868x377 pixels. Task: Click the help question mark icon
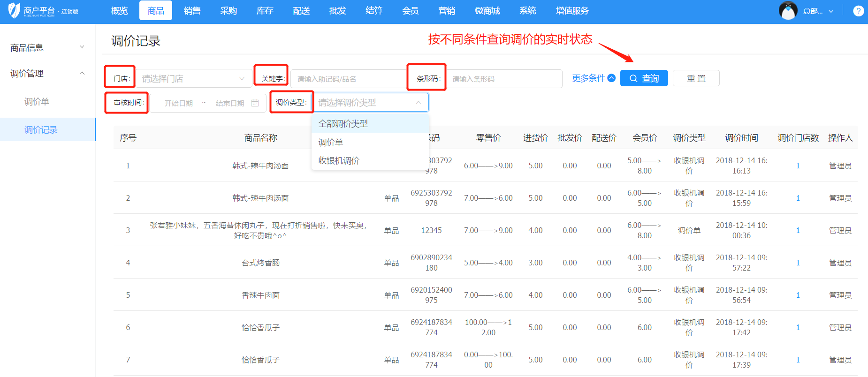(x=858, y=11)
